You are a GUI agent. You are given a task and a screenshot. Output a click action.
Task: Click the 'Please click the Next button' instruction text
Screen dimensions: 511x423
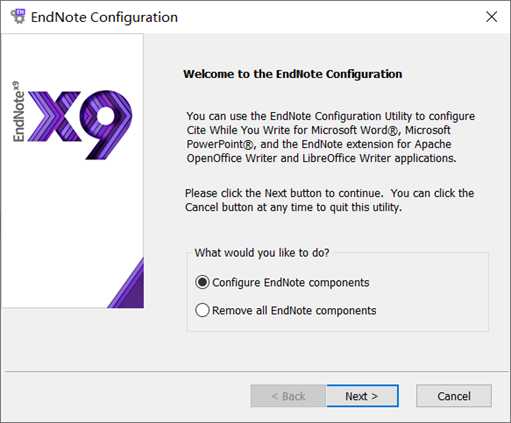point(329,200)
